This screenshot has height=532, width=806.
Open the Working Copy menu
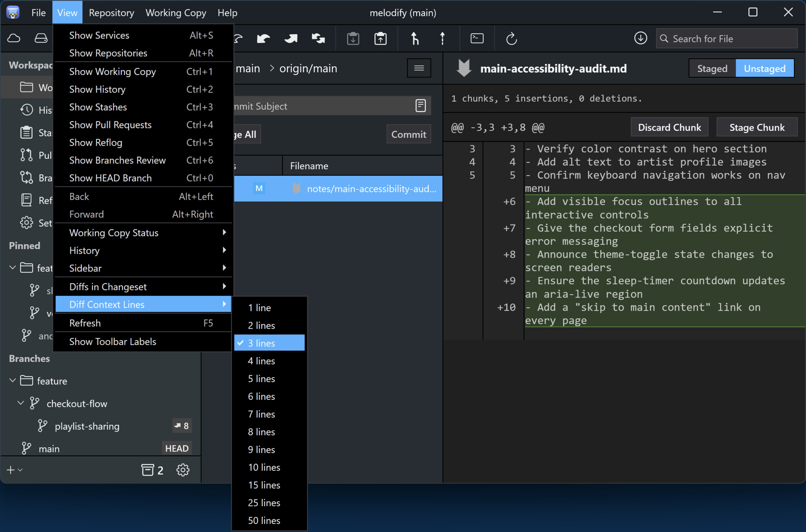click(x=176, y=12)
